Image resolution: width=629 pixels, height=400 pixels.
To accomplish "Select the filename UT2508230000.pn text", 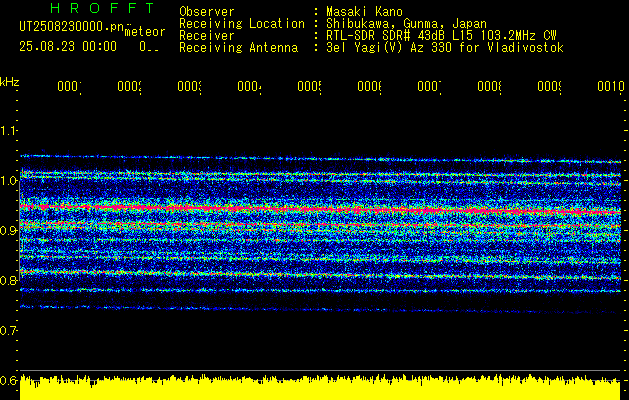I will (71, 26).
